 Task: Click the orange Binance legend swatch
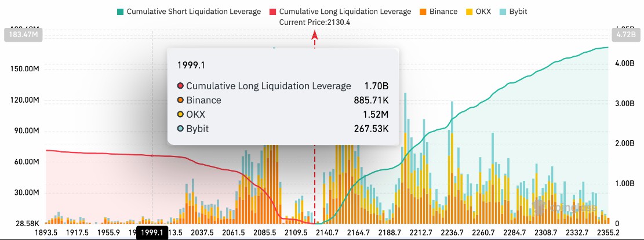423,12
